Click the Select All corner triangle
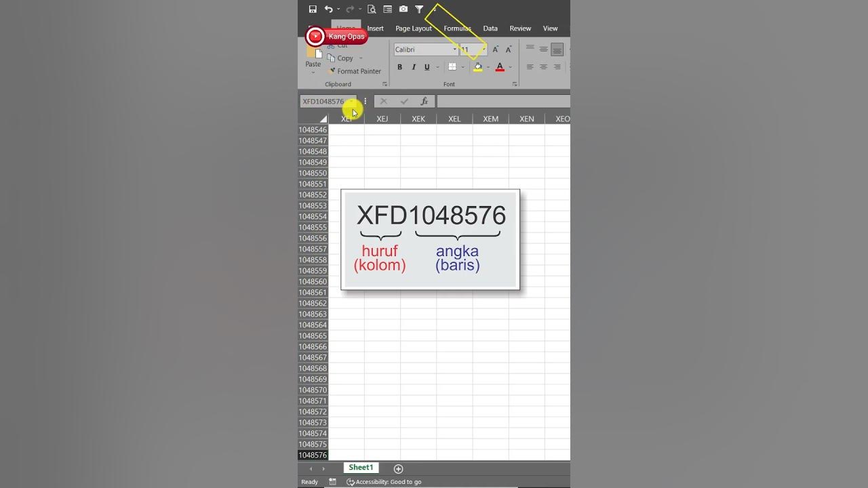The width and height of the screenshot is (868, 488). 323,119
